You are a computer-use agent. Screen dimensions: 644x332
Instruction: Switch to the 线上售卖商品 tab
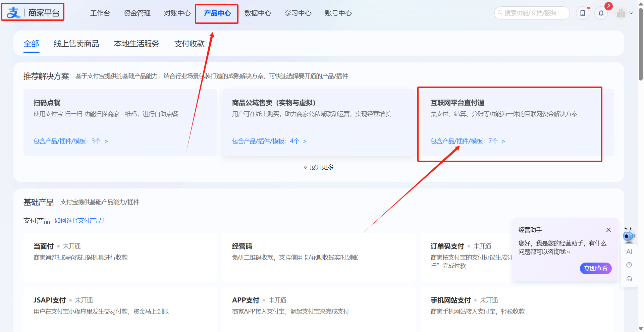(x=76, y=44)
